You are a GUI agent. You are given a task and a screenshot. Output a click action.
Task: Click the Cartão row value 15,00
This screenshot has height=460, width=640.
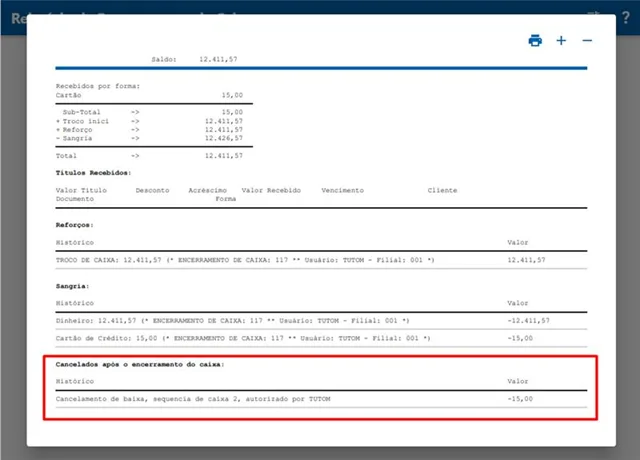(232, 95)
